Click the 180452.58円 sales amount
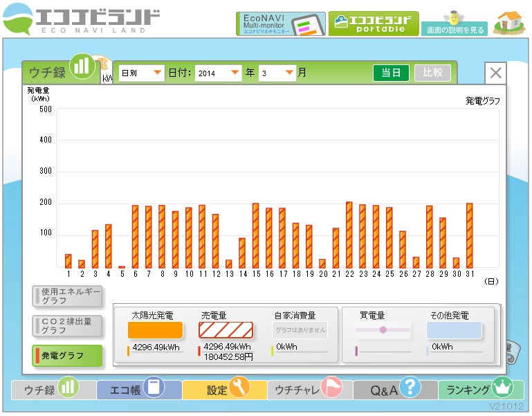 click(228, 357)
